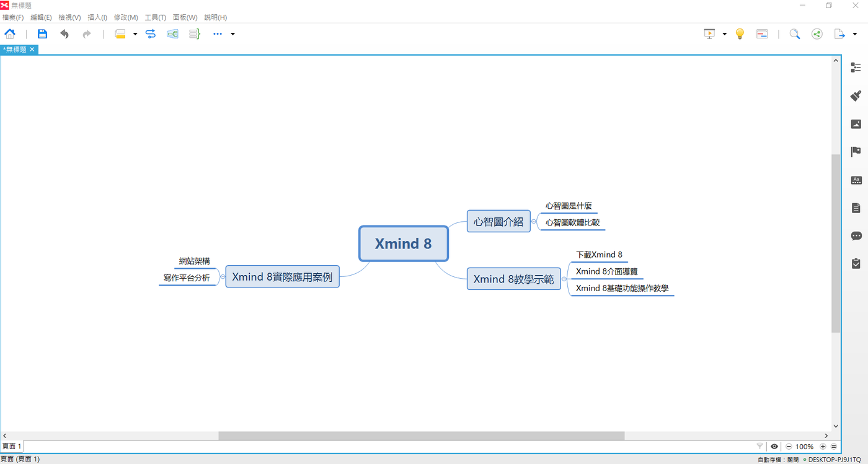Collapse the 心智圖介紹 branch

(x=534, y=221)
